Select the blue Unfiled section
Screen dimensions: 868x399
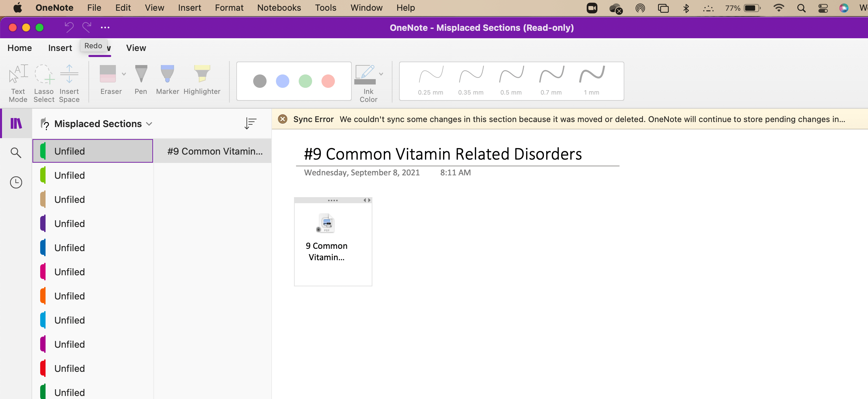click(x=93, y=247)
